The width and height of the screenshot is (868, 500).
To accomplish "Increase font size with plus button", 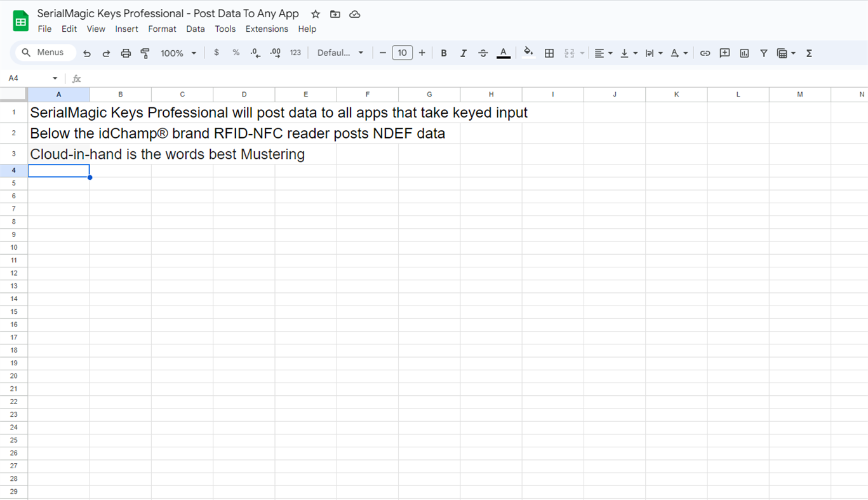I will (x=422, y=53).
